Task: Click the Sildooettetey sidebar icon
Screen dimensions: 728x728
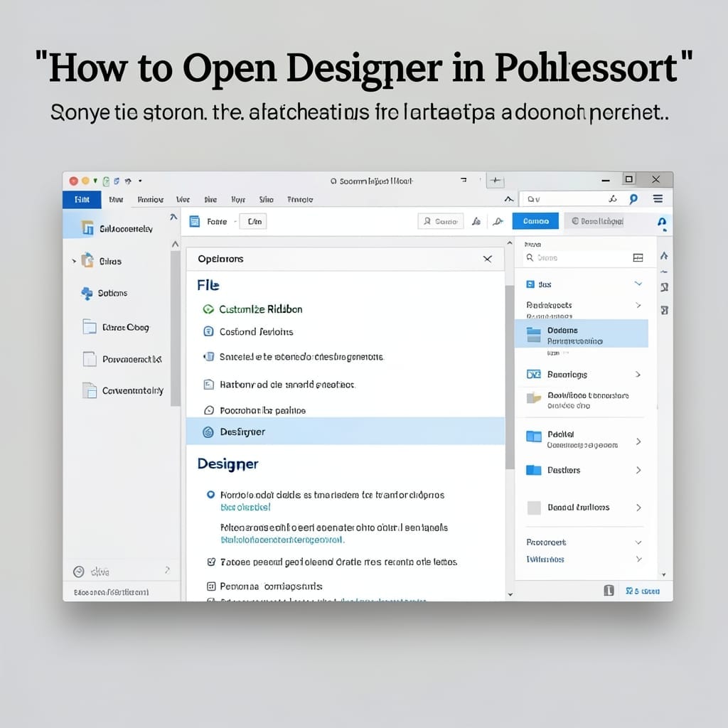Action: [87, 228]
